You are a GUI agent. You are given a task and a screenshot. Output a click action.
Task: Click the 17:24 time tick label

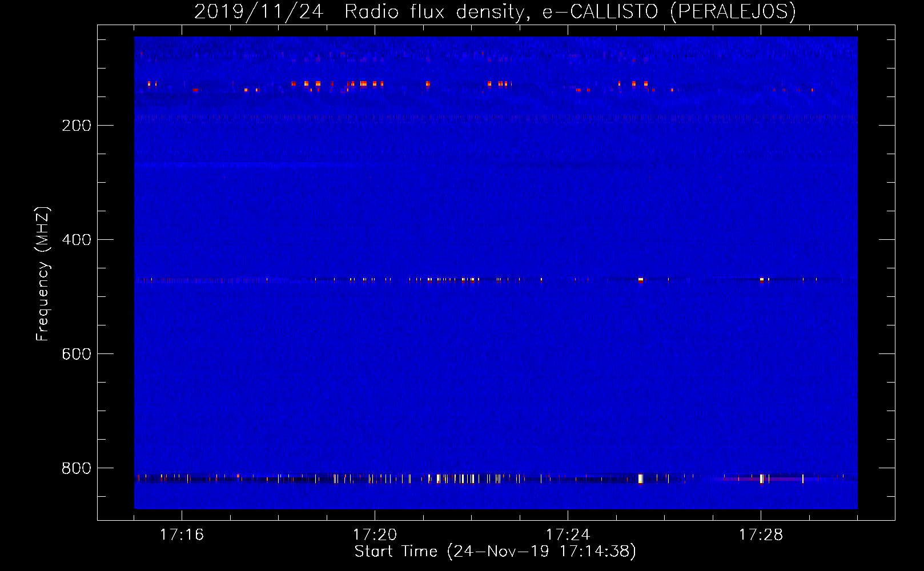click(568, 535)
